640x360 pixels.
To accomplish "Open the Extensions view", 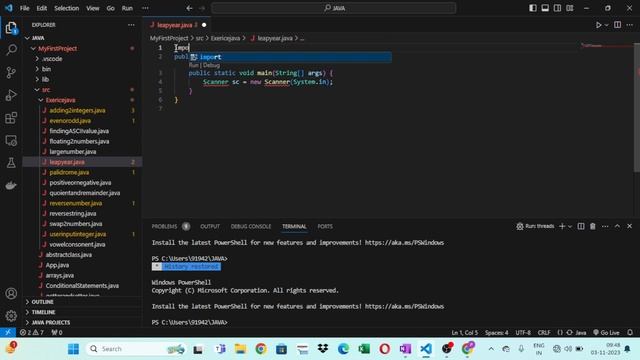I will click(x=11, y=118).
